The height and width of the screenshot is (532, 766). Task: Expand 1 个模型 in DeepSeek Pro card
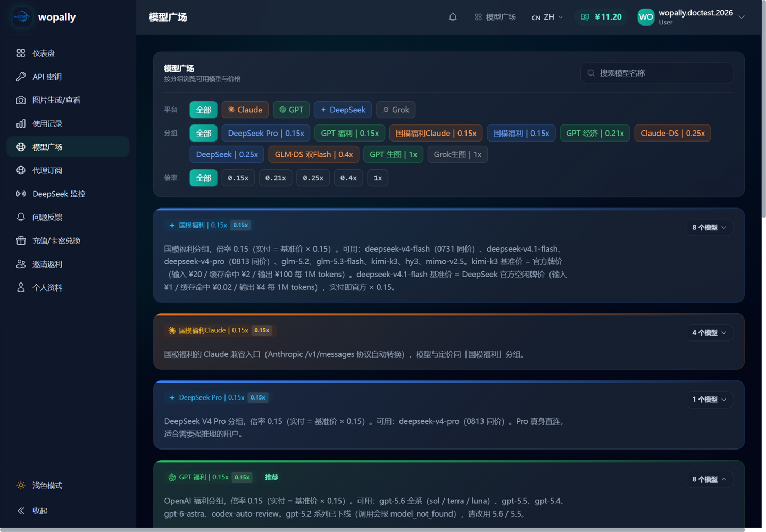pos(710,400)
